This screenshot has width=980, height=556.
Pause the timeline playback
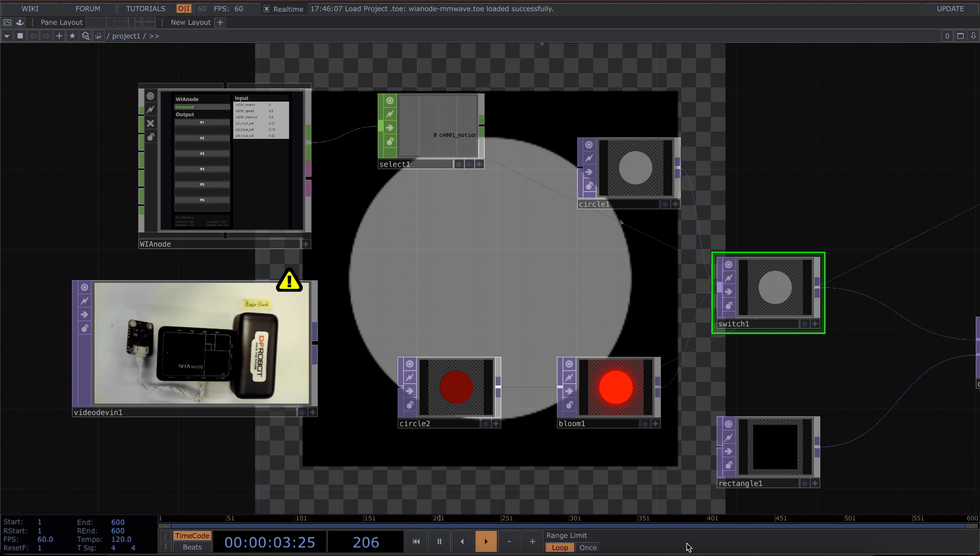coord(439,542)
